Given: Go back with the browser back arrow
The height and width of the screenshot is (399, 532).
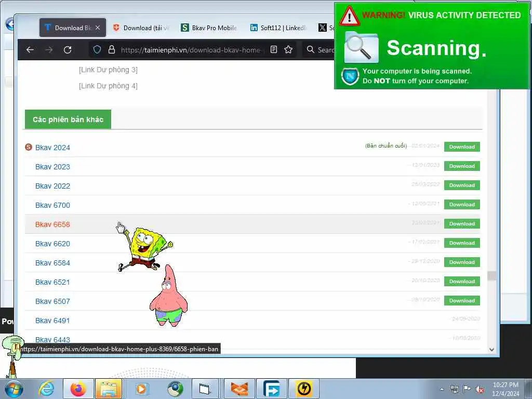Looking at the screenshot, I should pyautogui.click(x=30, y=50).
